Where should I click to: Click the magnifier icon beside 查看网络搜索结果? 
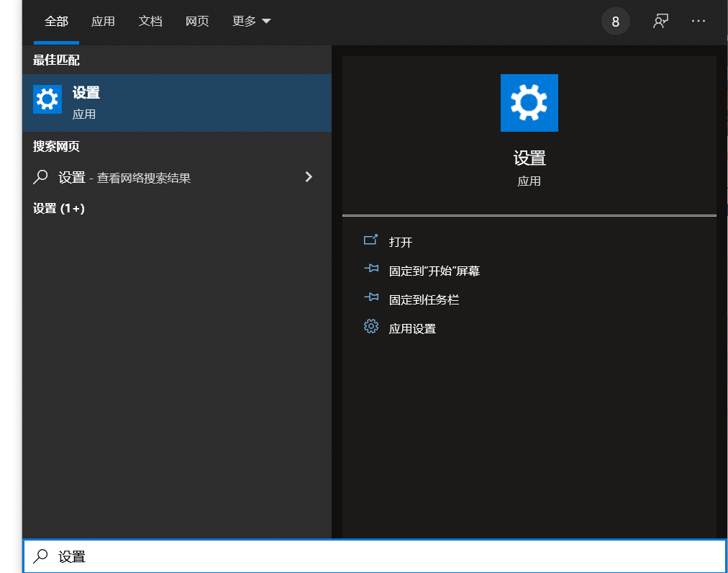[40, 177]
